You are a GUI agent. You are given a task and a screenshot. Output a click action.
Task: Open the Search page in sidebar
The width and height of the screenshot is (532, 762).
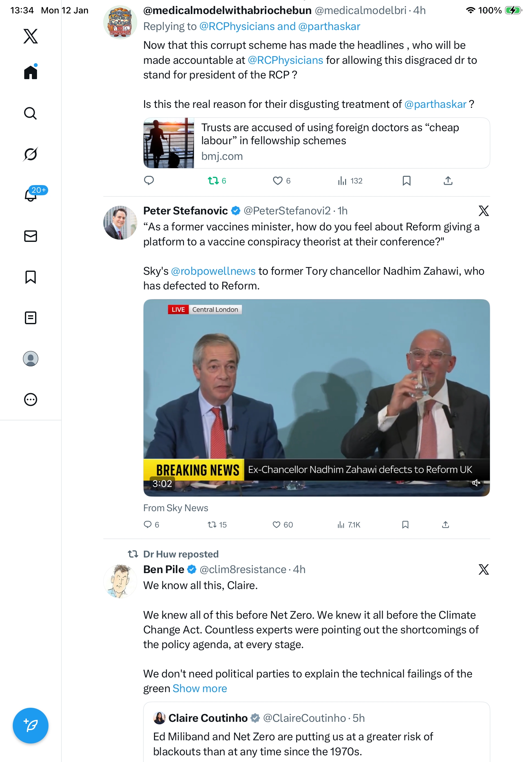point(31,113)
